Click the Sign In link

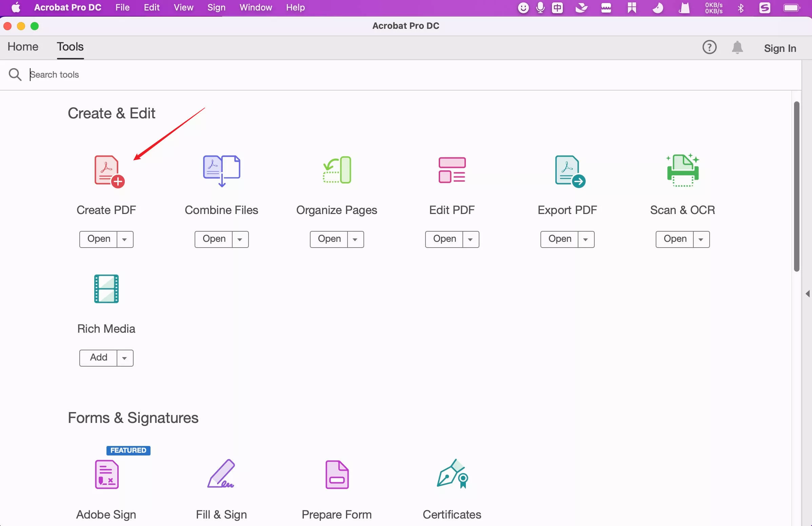click(x=780, y=48)
